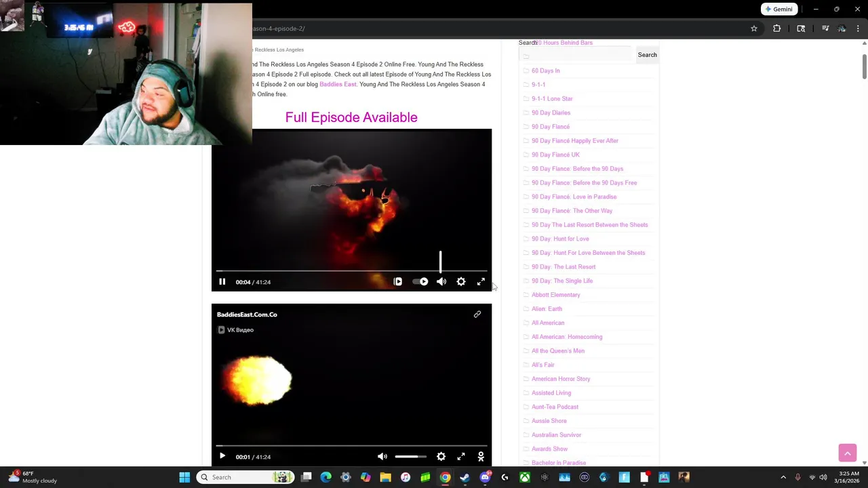Open Discord from taskbar
Screen dimensions: 868x488
[x=485, y=477]
